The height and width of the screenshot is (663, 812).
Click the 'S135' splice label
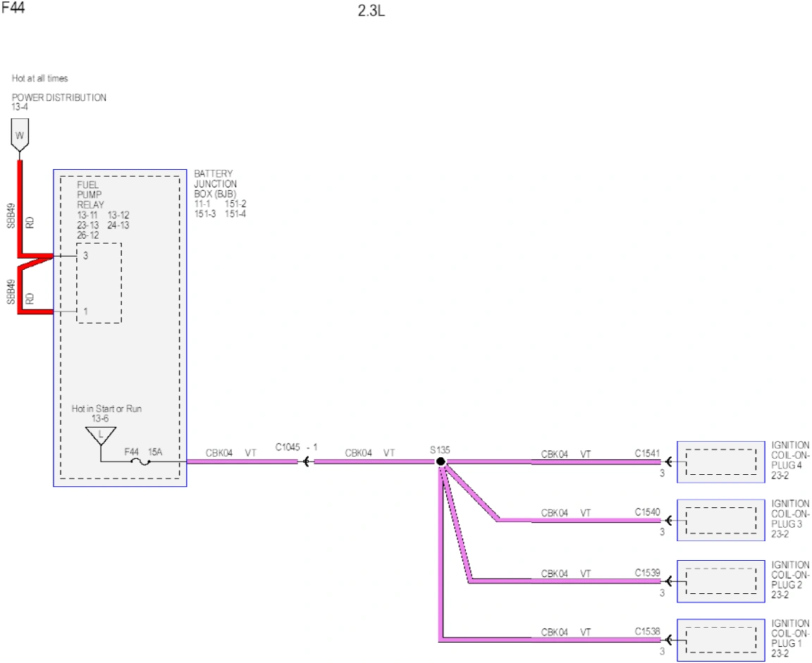pos(440,450)
